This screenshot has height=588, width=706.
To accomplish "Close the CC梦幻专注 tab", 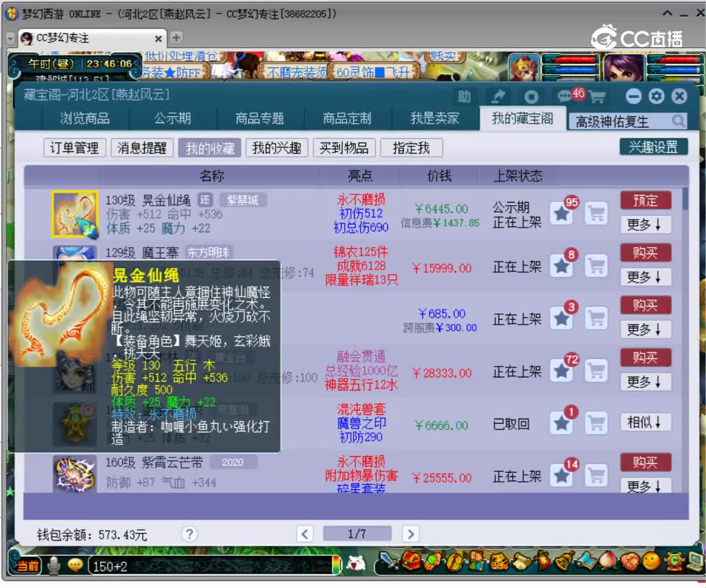I will (x=158, y=39).
